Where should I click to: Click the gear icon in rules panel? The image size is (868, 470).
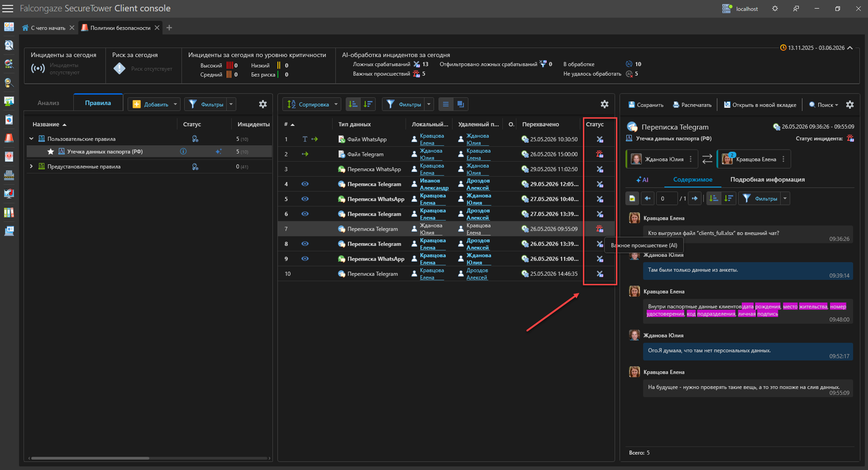pos(263,104)
